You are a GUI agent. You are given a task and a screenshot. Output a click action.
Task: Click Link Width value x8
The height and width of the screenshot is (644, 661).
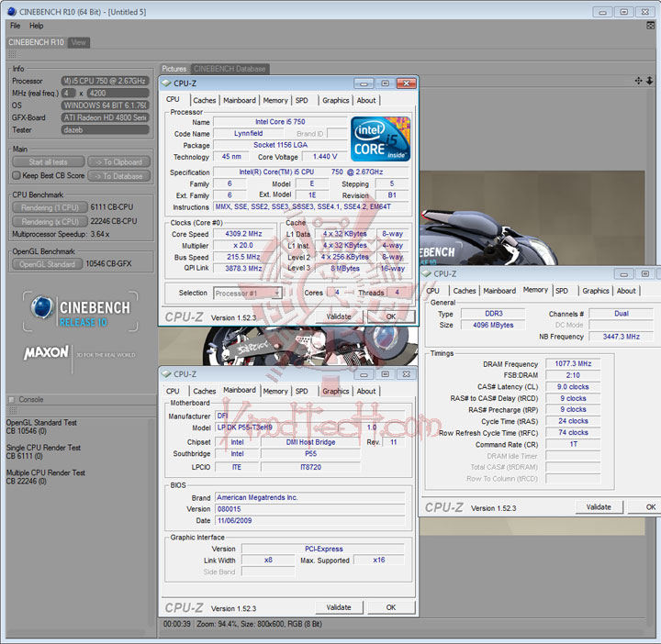coord(268,560)
